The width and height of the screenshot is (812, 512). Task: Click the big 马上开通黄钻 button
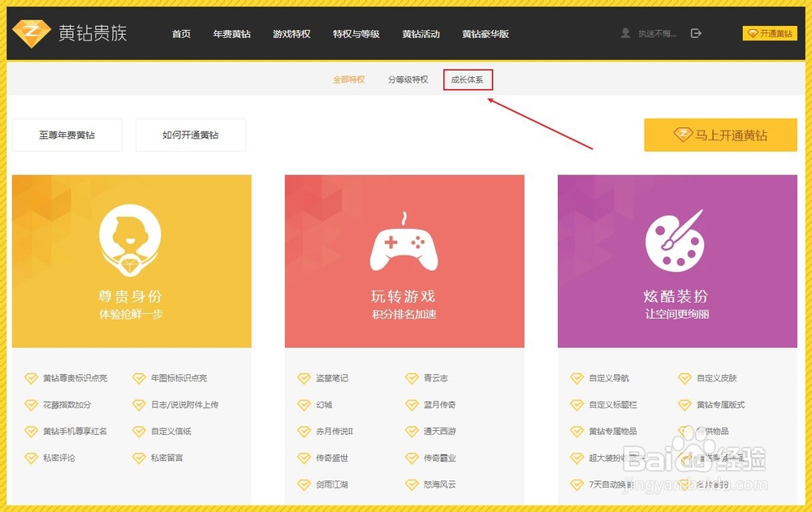click(x=720, y=136)
